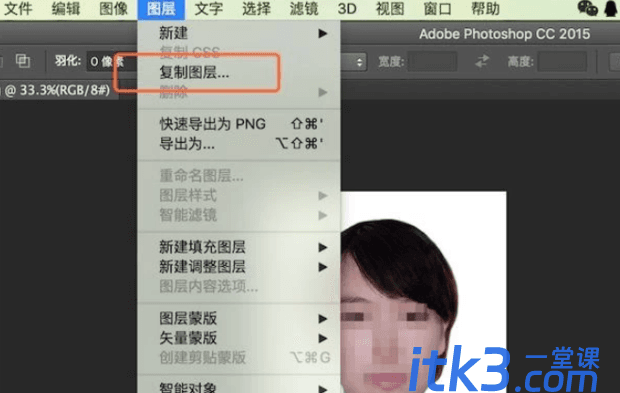This screenshot has width=620, height=393.
Task: Click the 高度 height input field
Action: (x=562, y=62)
